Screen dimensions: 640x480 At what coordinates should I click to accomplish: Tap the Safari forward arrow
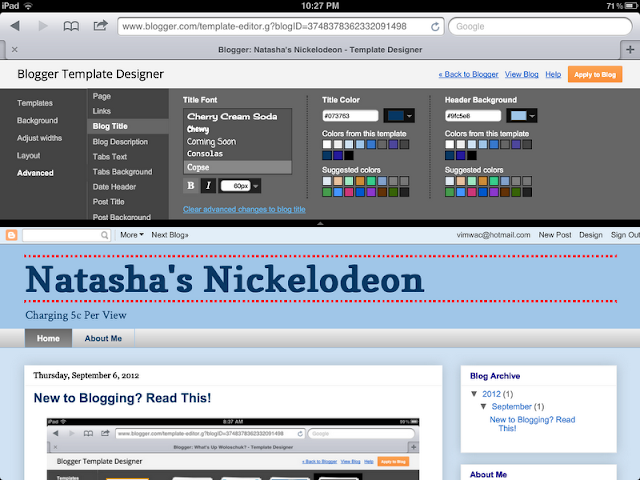click(42, 26)
